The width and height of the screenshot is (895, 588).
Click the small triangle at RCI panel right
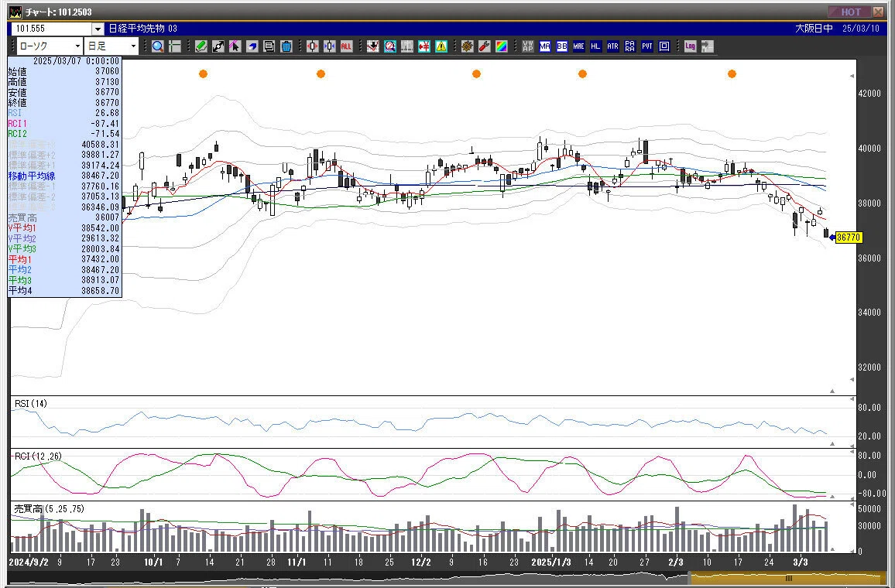832,497
